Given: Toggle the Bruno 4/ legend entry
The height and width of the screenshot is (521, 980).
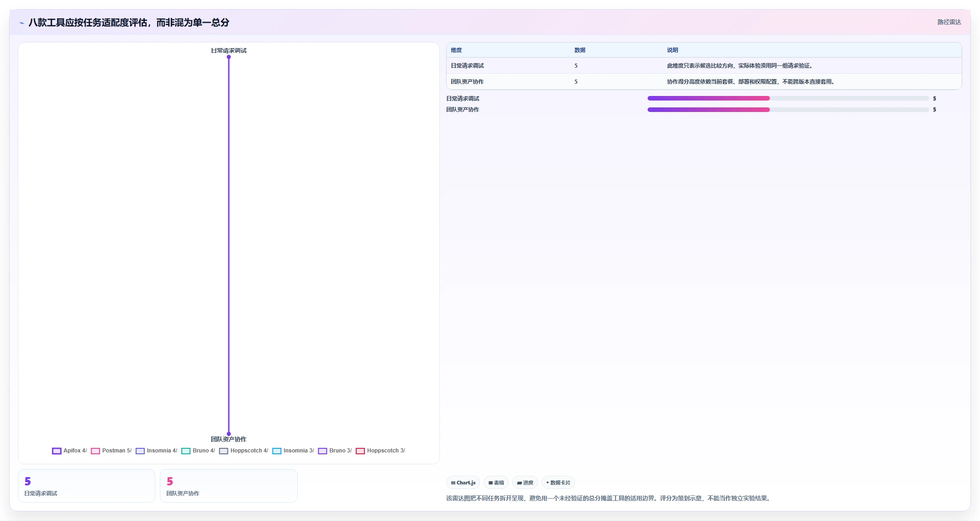Looking at the screenshot, I should [198, 451].
